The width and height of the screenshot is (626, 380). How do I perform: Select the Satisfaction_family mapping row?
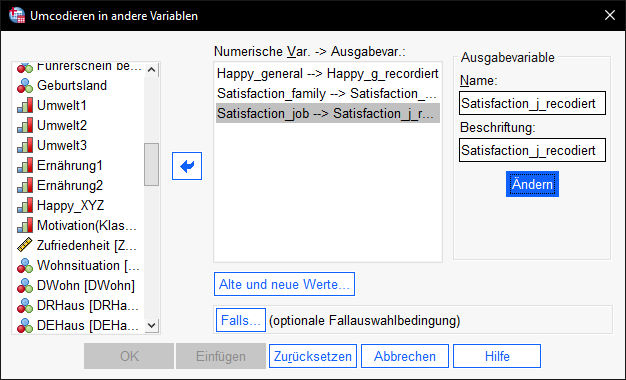point(328,93)
